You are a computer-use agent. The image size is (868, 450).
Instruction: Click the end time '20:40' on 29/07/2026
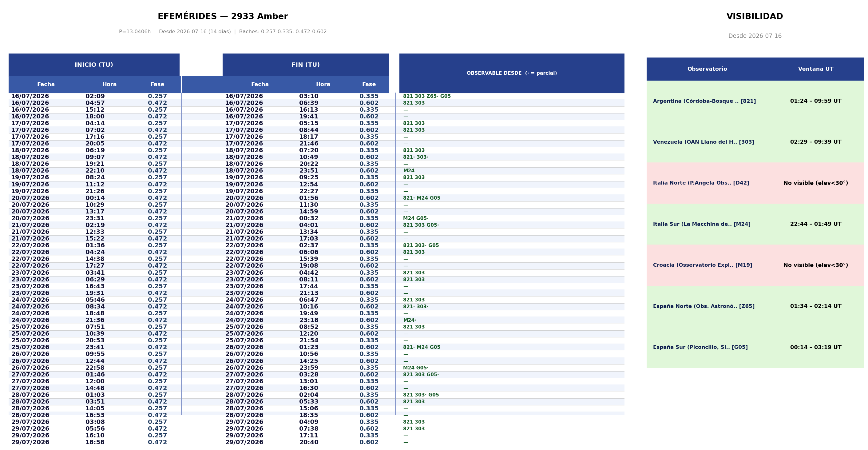[309, 442]
